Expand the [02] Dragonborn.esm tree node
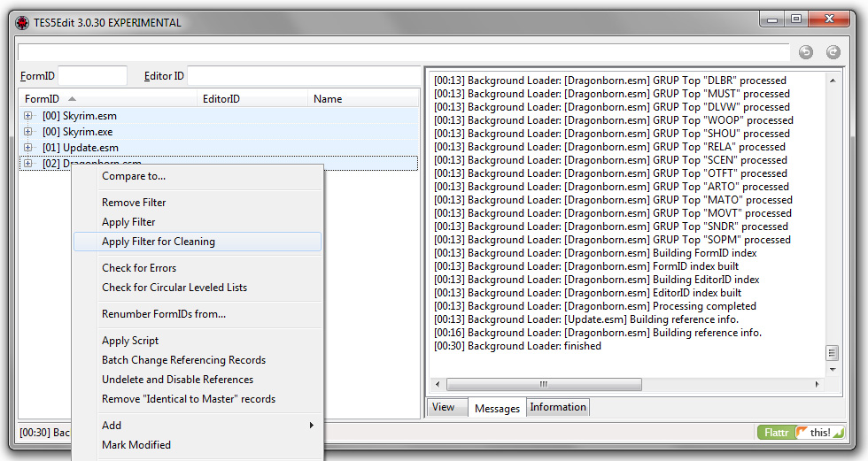868x461 pixels. click(x=28, y=164)
